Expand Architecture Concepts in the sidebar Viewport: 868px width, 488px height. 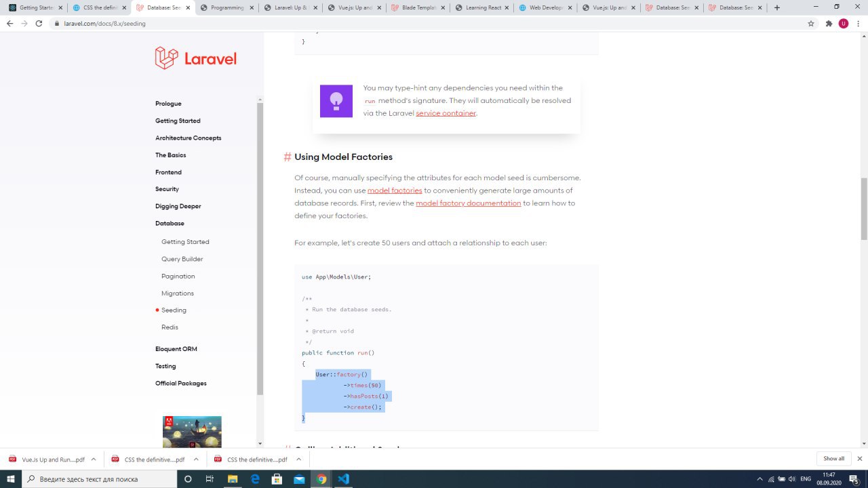[188, 138]
